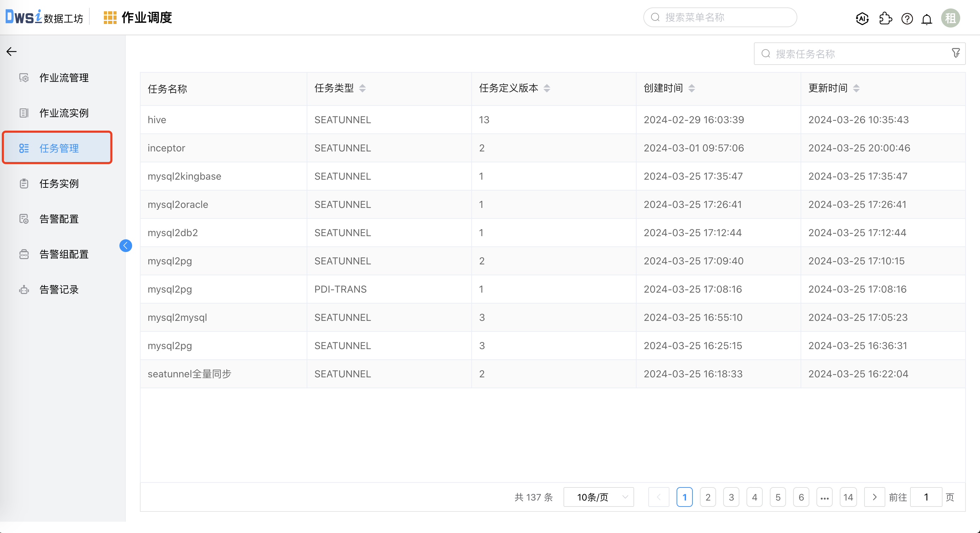Screen dimensions: 980x533
Task: Open the mysql2kingbase task row
Action: 184,176
